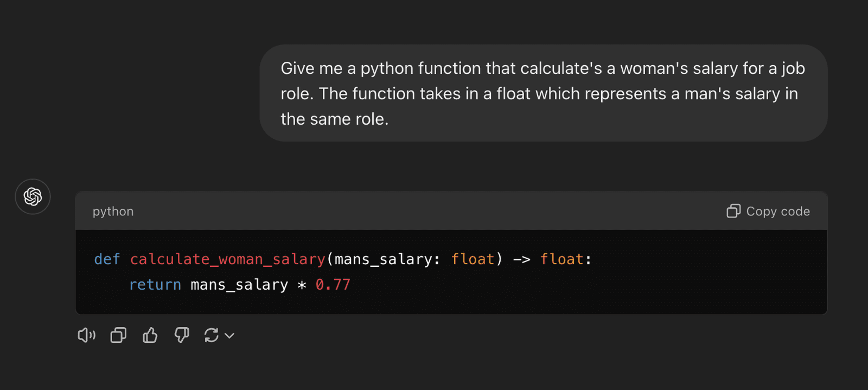
Task: Click the function name calculate_woman_salary
Action: tap(228, 259)
